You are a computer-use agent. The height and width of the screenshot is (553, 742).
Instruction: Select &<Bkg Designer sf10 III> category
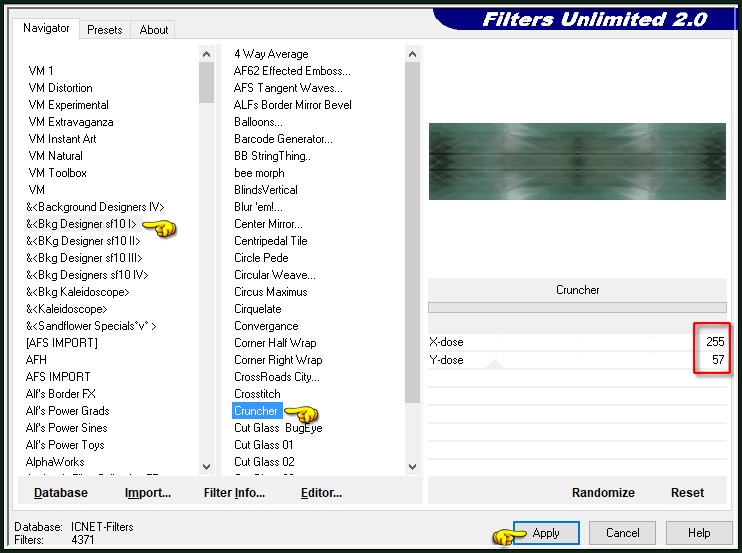[84, 258]
